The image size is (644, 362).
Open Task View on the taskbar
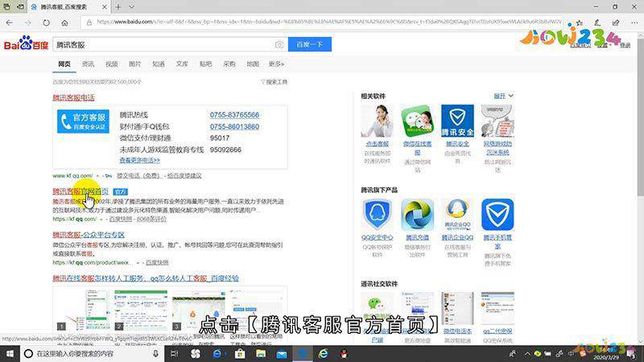pyautogui.click(x=174, y=353)
